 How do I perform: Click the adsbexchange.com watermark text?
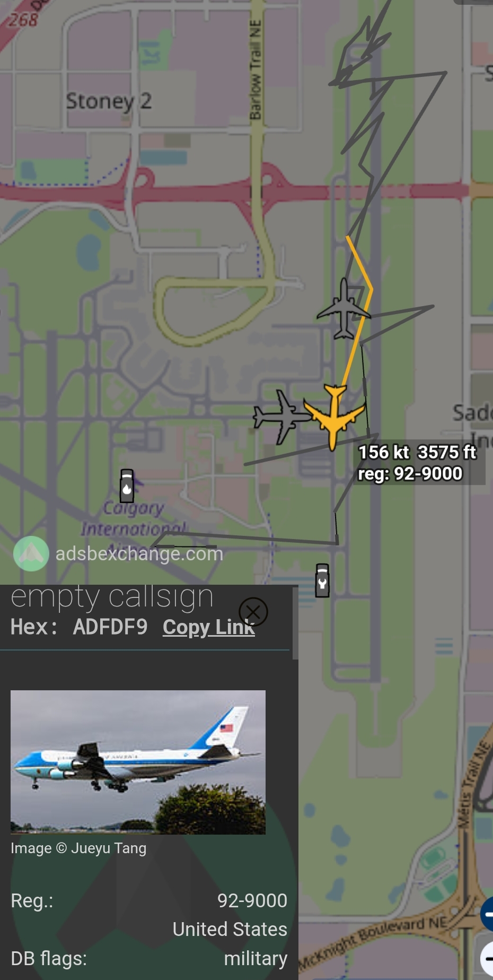coord(139,553)
